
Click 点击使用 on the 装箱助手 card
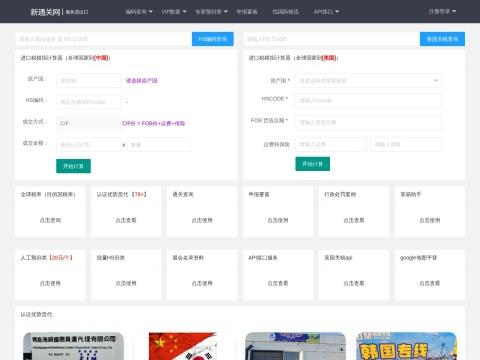click(430, 220)
